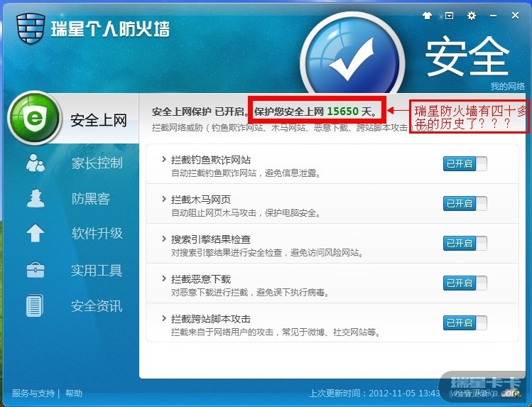
Task: Select the 防黑客 hacker icon
Action: click(36, 198)
